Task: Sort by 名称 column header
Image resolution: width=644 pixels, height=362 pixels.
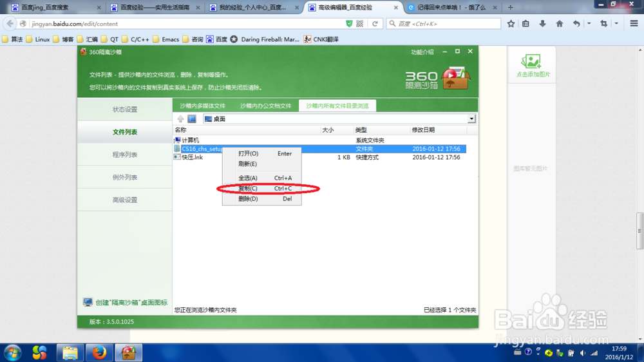Action: pyautogui.click(x=247, y=130)
